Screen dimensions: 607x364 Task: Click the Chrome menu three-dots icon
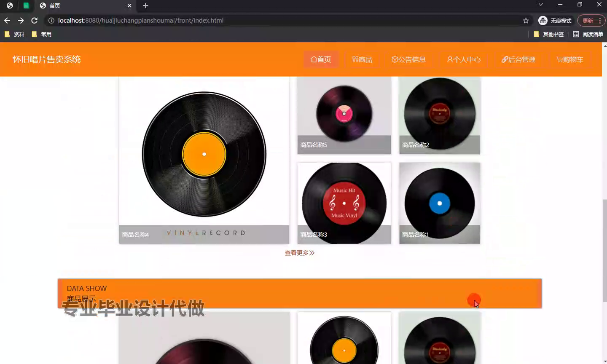coord(600,21)
